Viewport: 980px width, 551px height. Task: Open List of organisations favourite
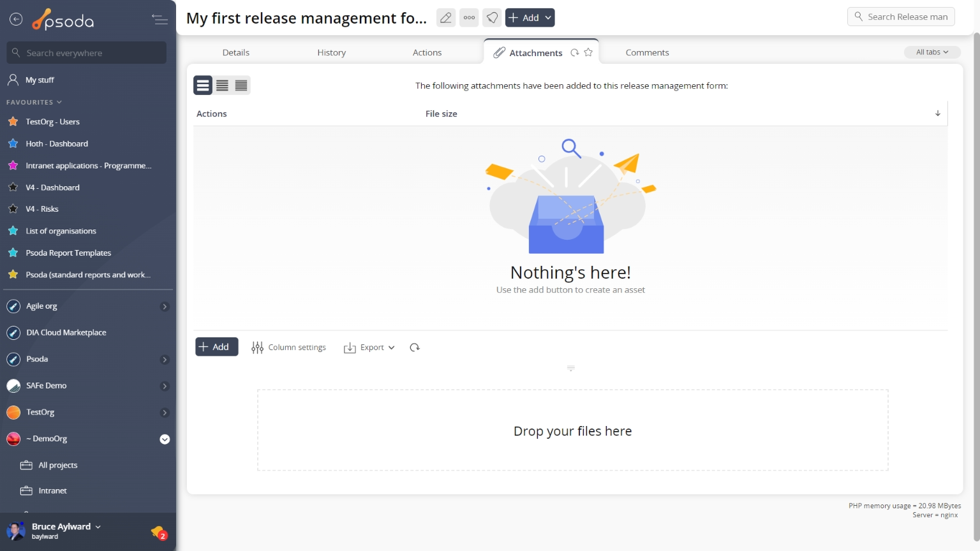coord(61,231)
